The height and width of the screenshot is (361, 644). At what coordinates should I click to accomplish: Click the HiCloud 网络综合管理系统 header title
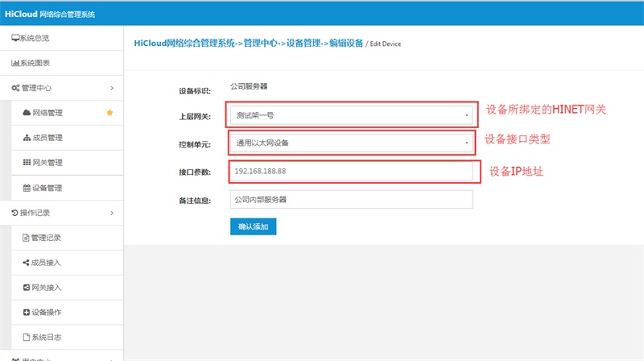(x=50, y=13)
